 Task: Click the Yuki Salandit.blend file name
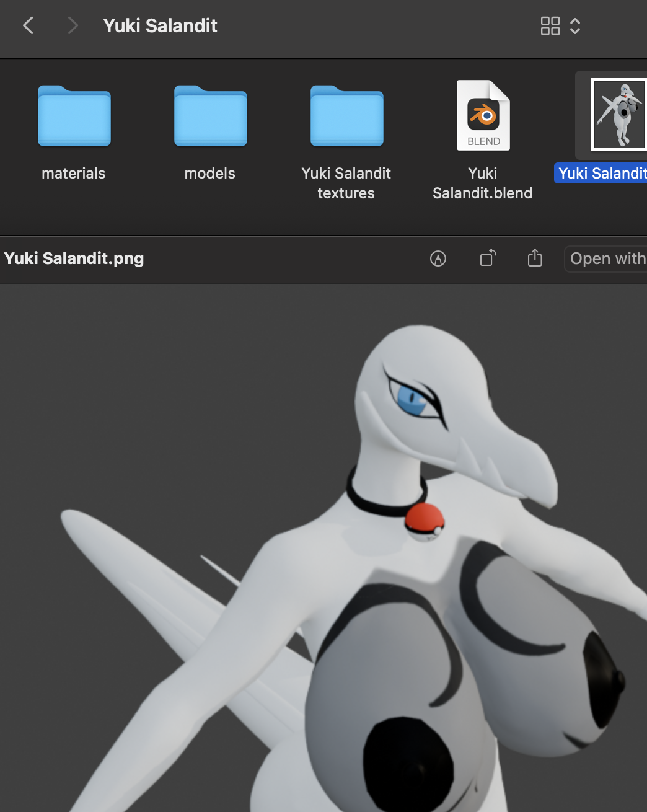[483, 183]
